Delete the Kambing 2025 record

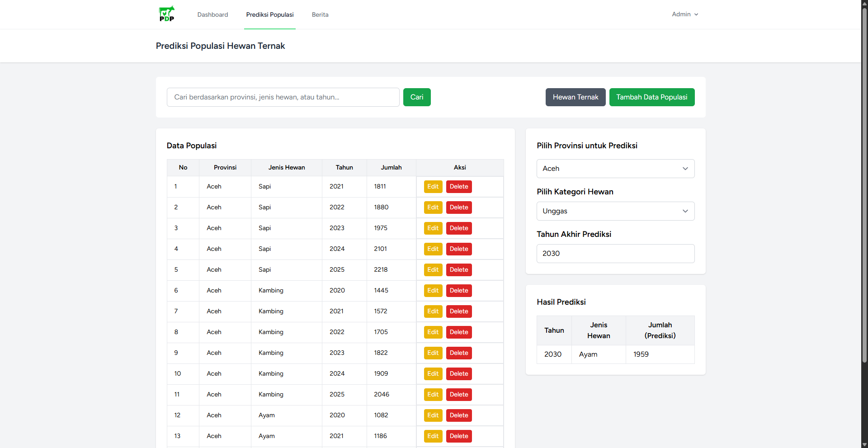pos(458,395)
